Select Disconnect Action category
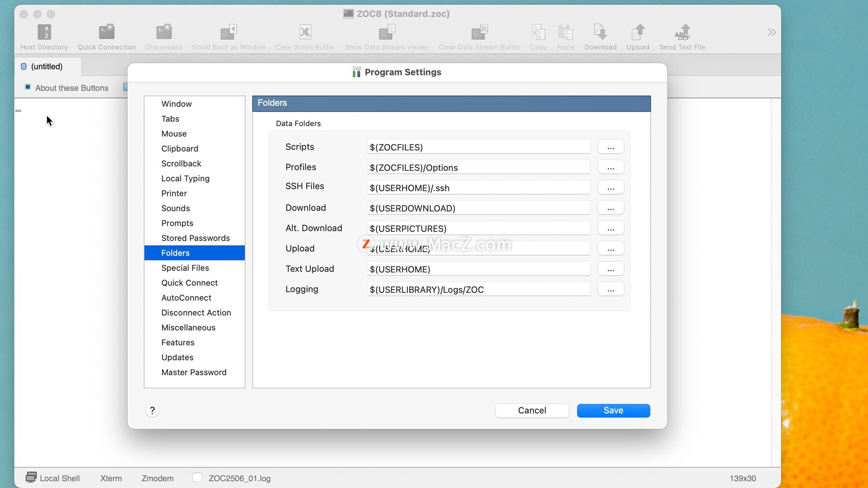This screenshot has width=868, height=488. click(194, 313)
